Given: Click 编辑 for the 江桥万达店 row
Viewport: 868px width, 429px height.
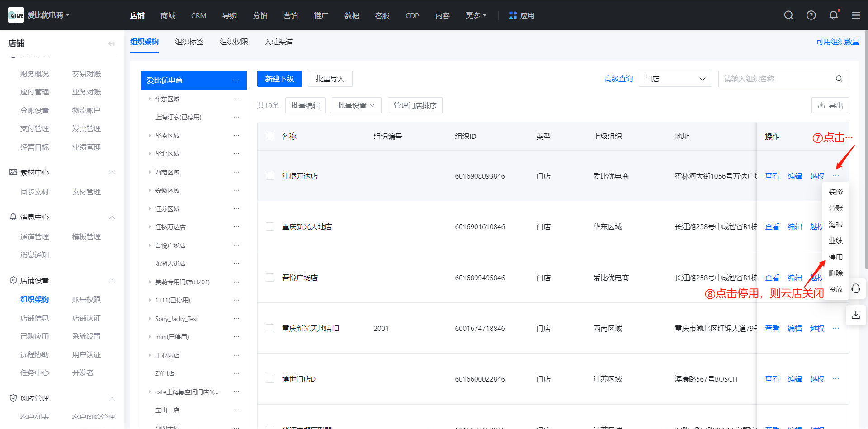Looking at the screenshot, I should coord(795,176).
